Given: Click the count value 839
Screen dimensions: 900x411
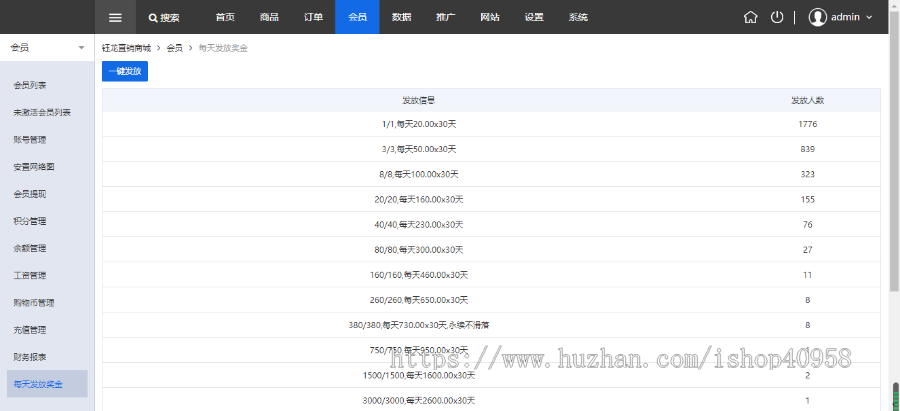Looking at the screenshot, I should click(808, 149).
